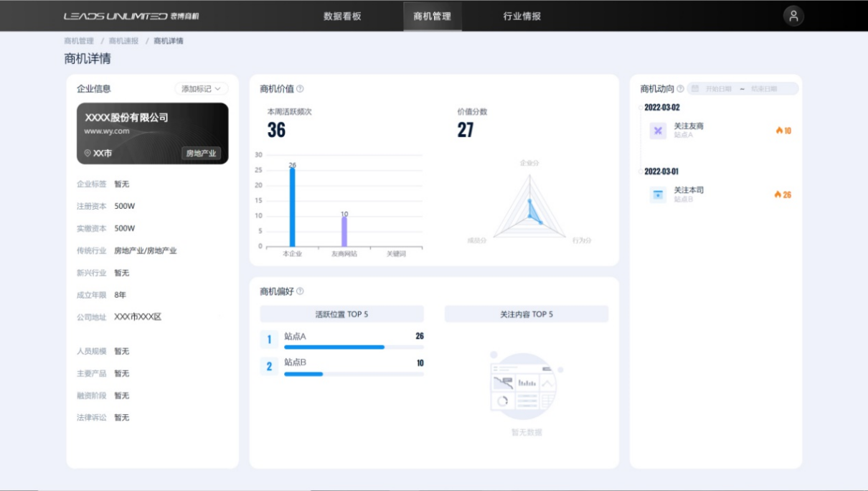Open the 数据看板 tab
Screen dimensions: 868x491
point(342,17)
